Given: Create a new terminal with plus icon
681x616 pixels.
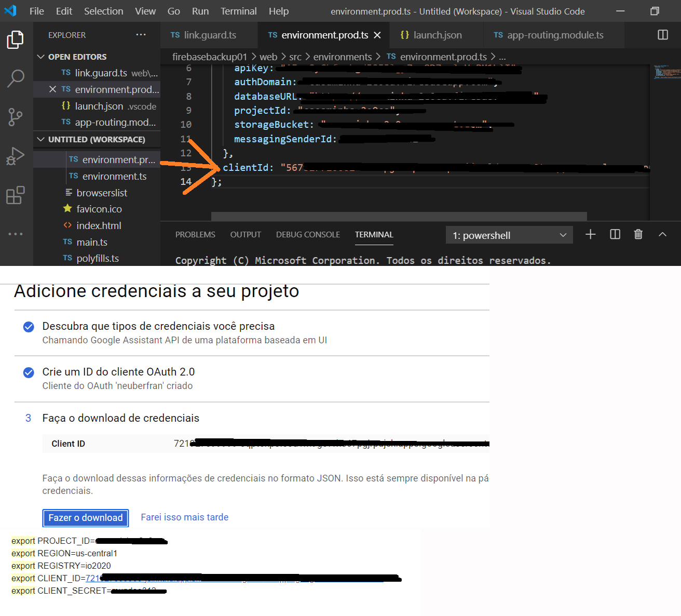Looking at the screenshot, I should click(x=591, y=235).
